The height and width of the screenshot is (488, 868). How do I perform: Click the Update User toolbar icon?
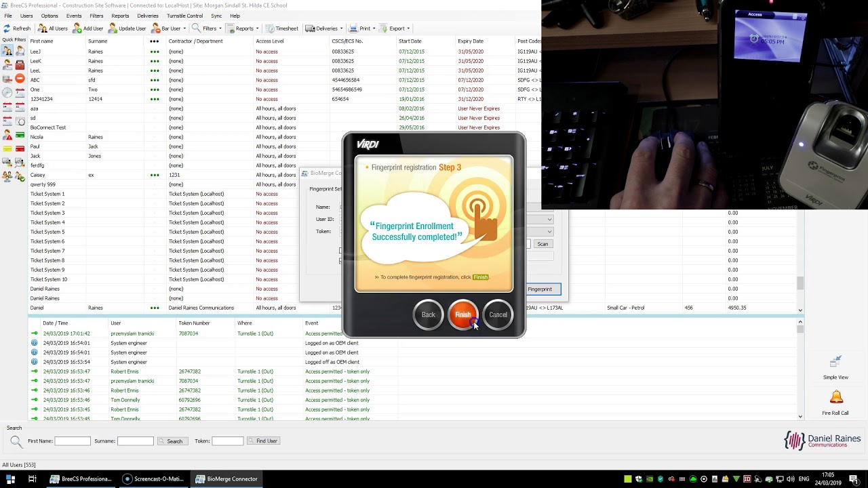point(113,28)
